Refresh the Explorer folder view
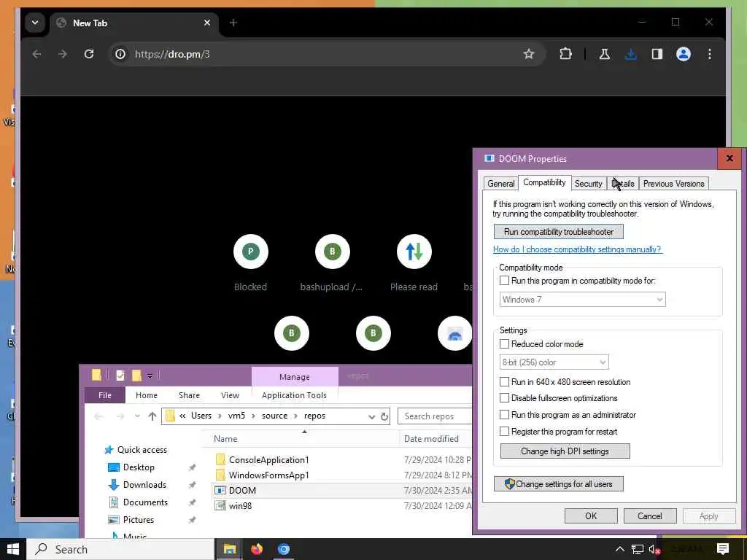The image size is (747, 560). [x=384, y=416]
